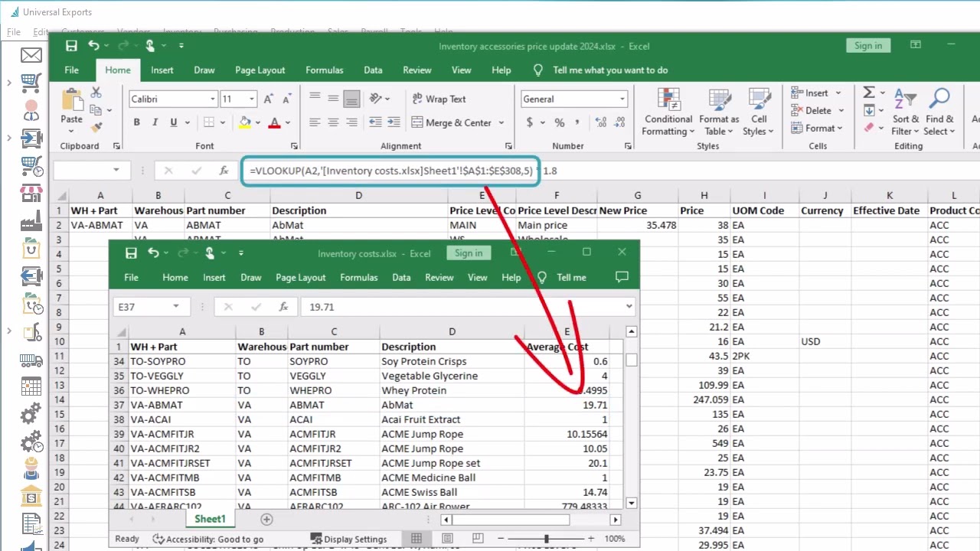Click the Paste clipboard icon
This screenshot has width=980, height=551.
click(x=72, y=99)
